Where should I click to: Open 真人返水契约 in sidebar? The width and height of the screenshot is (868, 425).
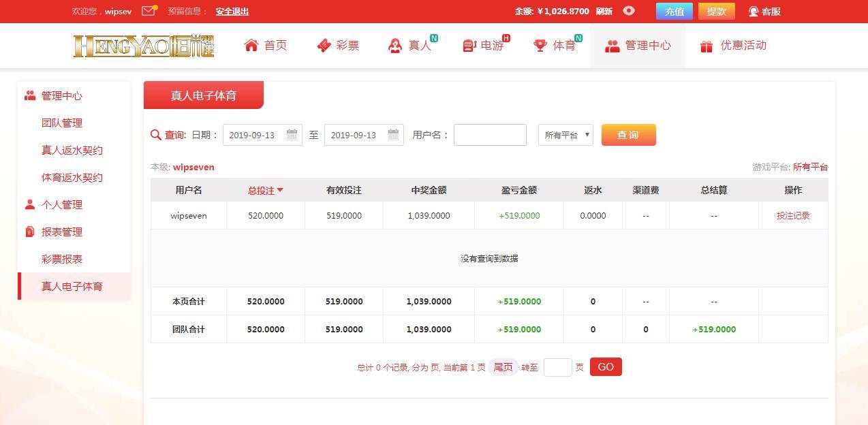point(72,151)
